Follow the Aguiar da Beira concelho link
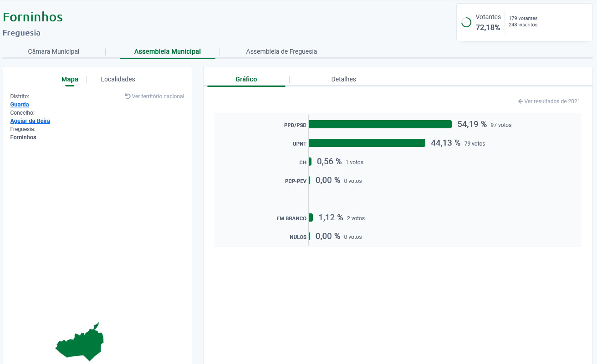The image size is (597, 364). (x=30, y=121)
